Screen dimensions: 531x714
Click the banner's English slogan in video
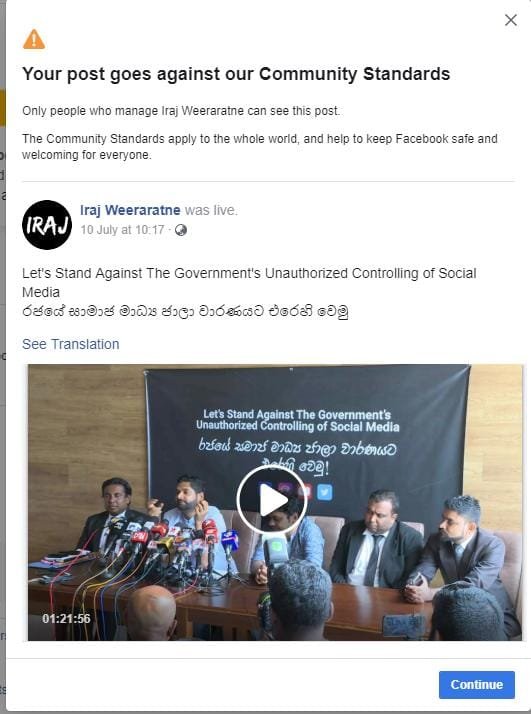click(x=297, y=420)
